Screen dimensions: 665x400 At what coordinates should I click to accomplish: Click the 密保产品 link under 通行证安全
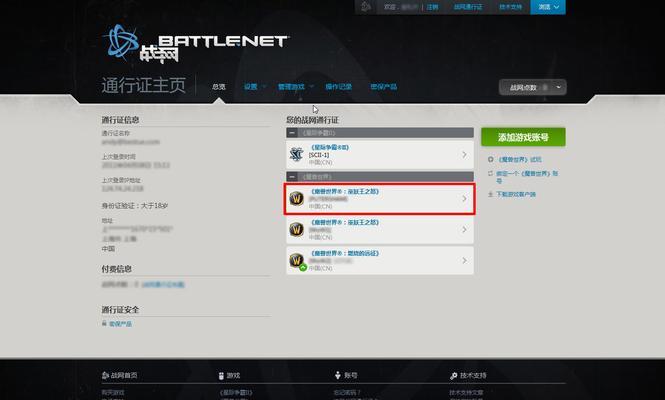point(120,324)
